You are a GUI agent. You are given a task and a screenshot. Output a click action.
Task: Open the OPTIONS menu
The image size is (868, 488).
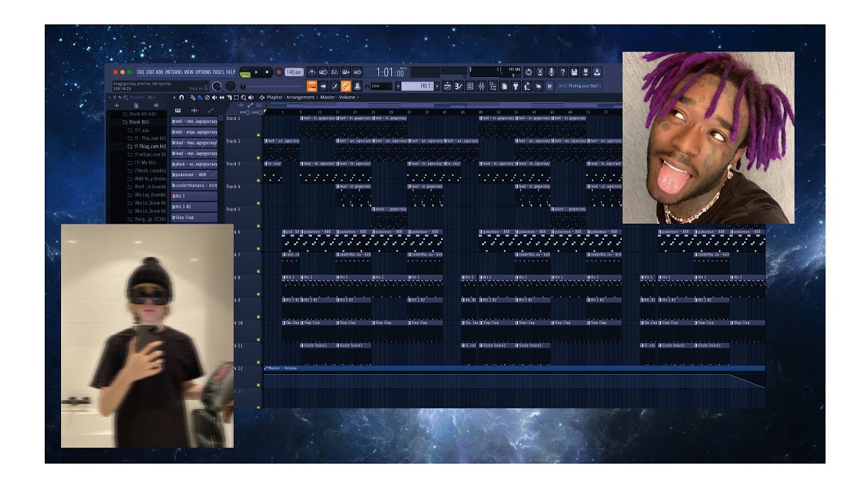pyautogui.click(x=203, y=72)
